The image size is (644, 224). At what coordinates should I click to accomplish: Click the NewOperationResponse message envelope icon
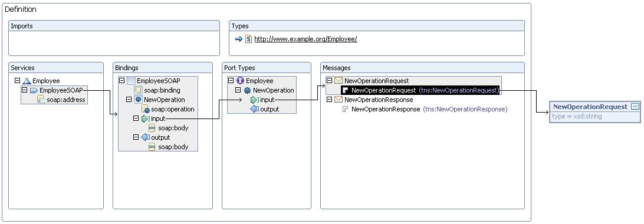[x=339, y=100]
